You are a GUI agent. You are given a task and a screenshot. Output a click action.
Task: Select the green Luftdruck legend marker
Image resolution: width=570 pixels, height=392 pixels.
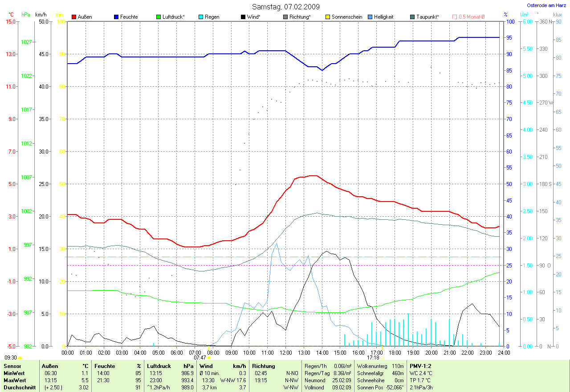click(x=159, y=17)
